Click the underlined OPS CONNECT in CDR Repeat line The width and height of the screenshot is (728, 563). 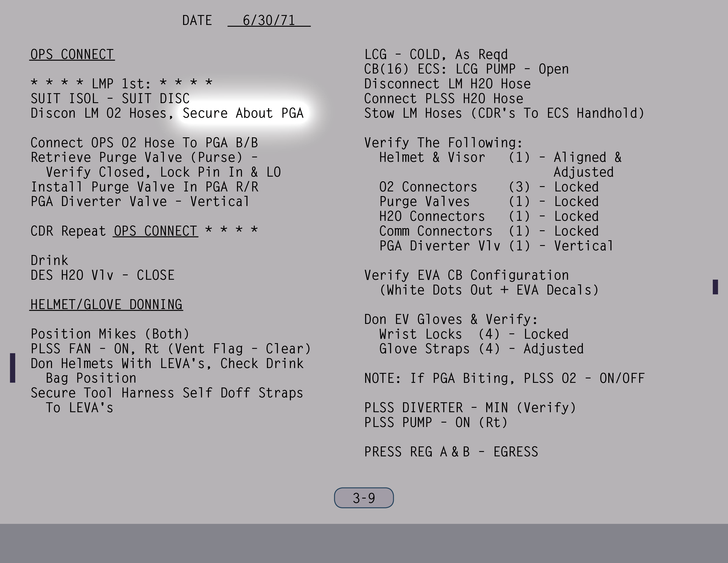click(155, 231)
